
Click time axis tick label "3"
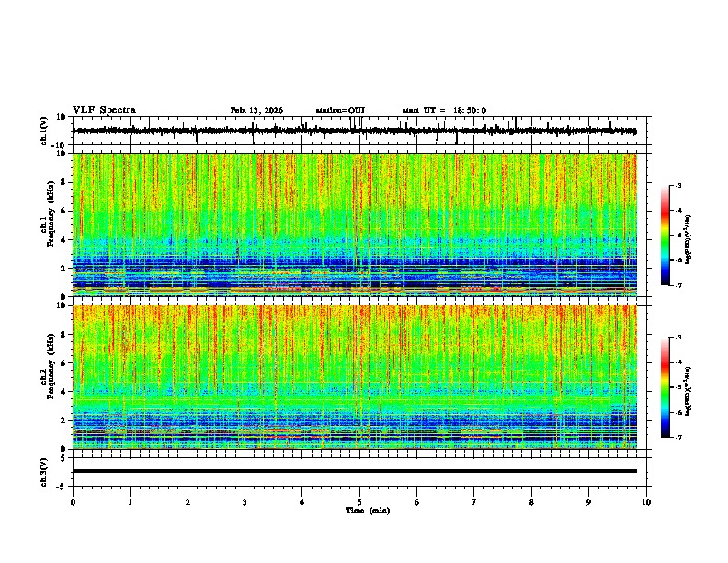pyautogui.click(x=245, y=502)
